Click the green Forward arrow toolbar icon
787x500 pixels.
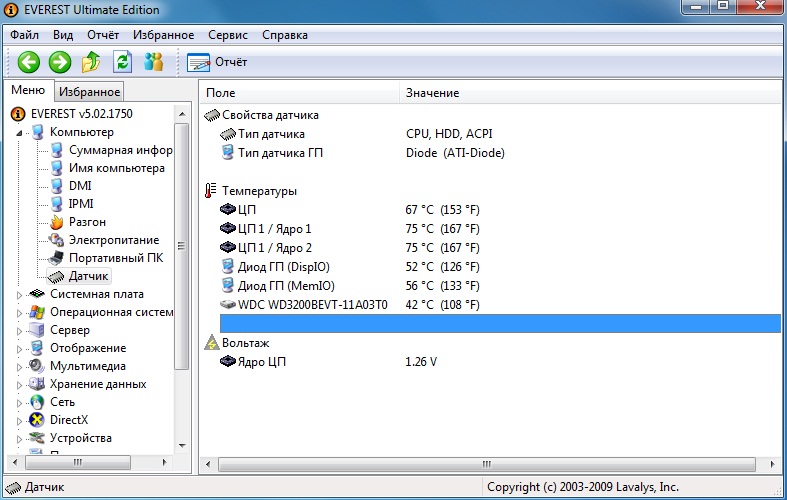[x=60, y=62]
